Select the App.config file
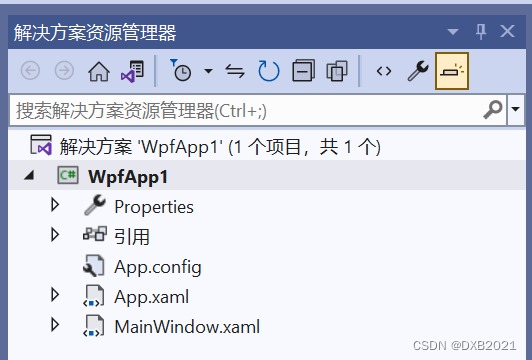This screenshot has width=532, height=360. click(x=158, y=267)
